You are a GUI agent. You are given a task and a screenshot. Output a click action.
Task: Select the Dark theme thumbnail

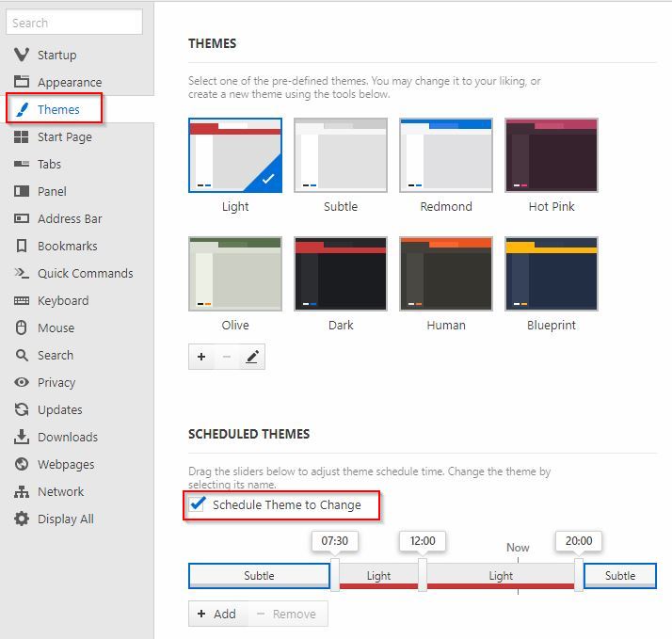[341, 274]
